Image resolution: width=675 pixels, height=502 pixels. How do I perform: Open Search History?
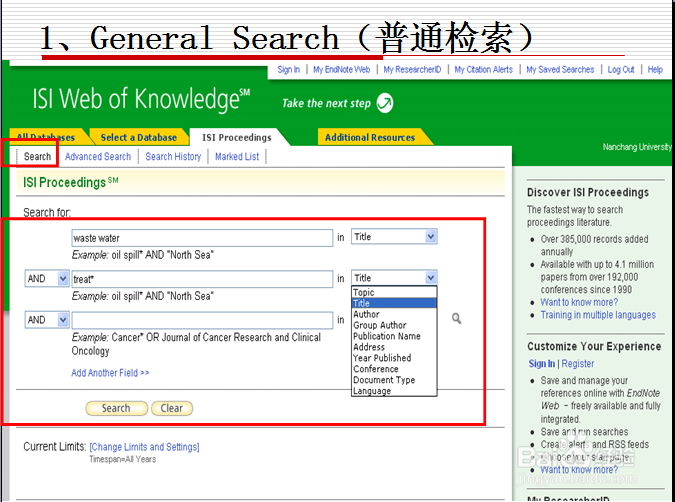[173, 156]
